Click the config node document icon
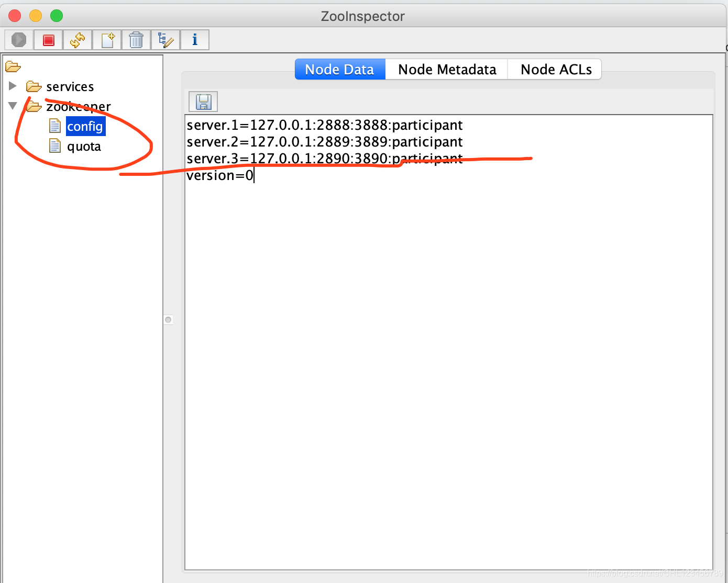 click(55, 126)
